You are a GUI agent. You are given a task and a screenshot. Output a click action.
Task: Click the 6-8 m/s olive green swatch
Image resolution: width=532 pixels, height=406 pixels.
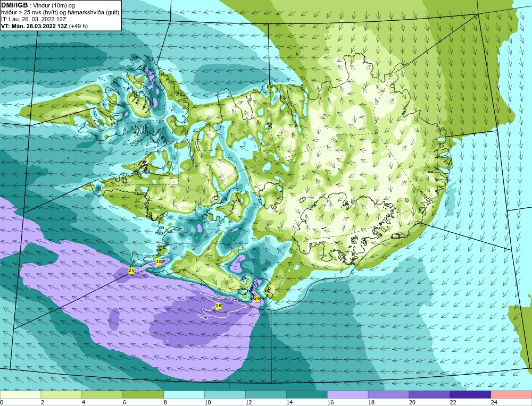click(x=143, y=394)
